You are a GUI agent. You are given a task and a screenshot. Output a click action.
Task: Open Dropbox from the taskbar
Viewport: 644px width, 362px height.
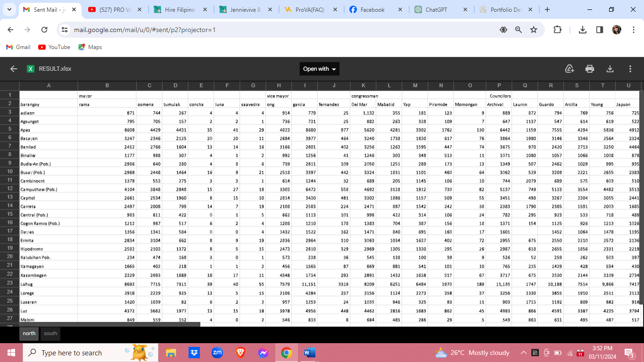coord(194,353)
